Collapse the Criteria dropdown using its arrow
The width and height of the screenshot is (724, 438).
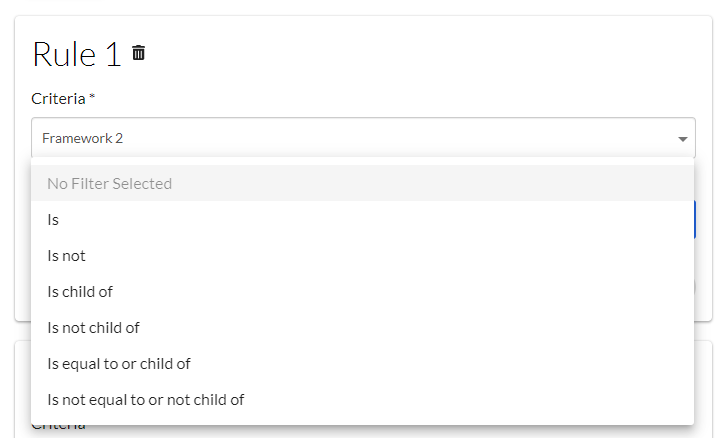683,139
